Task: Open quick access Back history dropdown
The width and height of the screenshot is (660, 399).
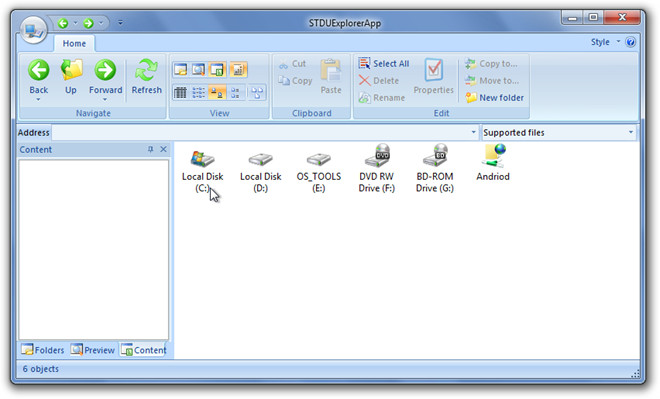Action: (76, 23)
